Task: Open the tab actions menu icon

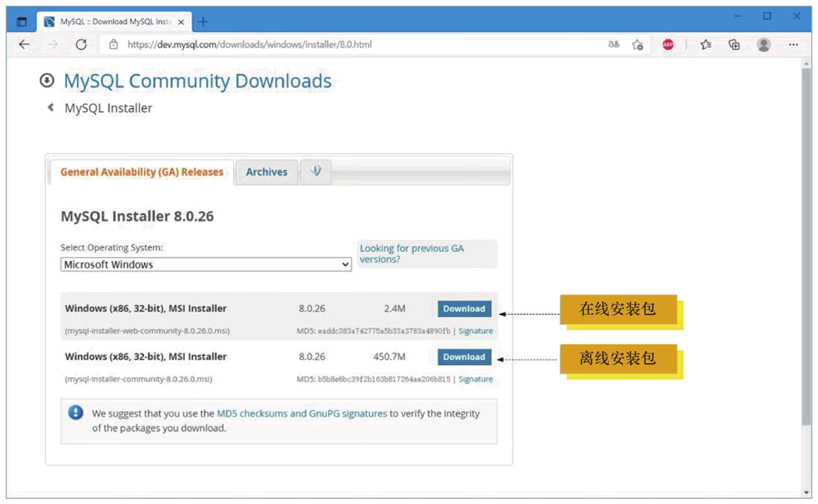Action: click(x=21, y=22)
